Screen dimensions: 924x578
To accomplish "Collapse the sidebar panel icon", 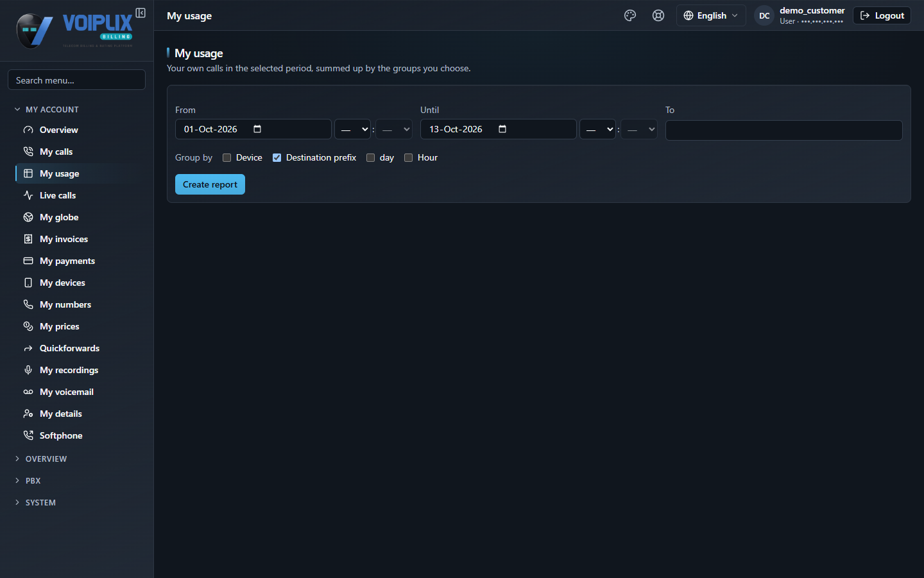I will (x=141, y=13).
